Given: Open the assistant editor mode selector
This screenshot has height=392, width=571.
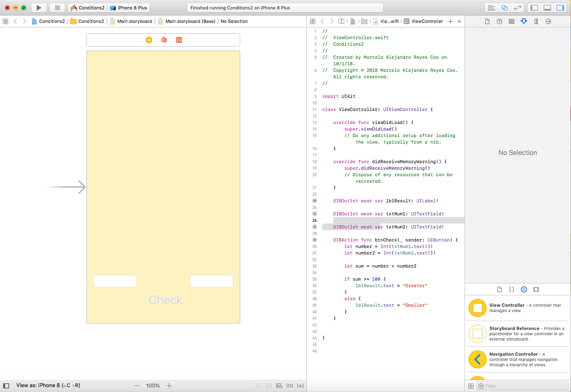Looking at the screenshot, I should pos(342,21).
